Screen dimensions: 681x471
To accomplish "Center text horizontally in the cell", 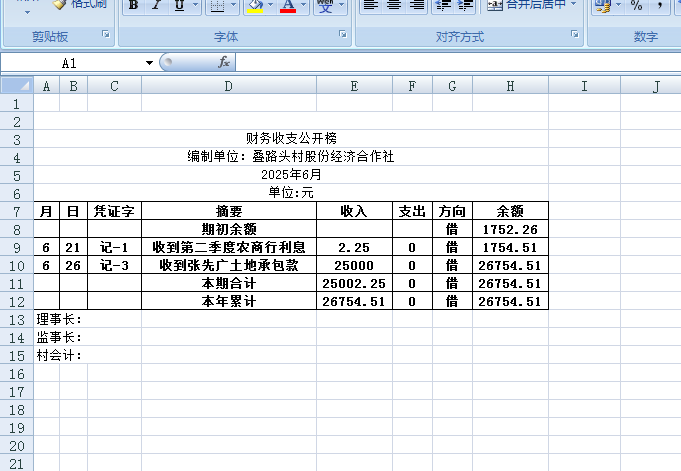I will (393, 6).
